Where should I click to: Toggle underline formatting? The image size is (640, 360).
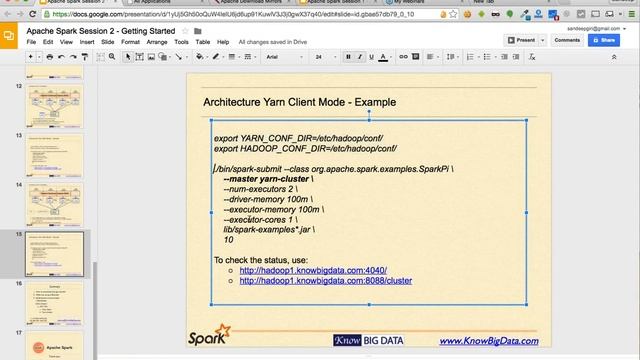click(371, 57)
